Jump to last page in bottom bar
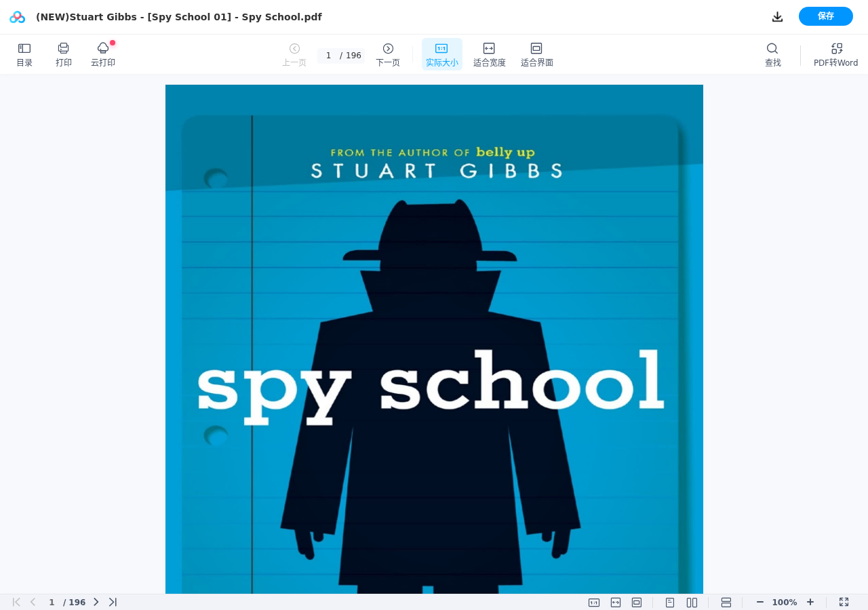Viewport: 868px width, 610px height. 113,602
